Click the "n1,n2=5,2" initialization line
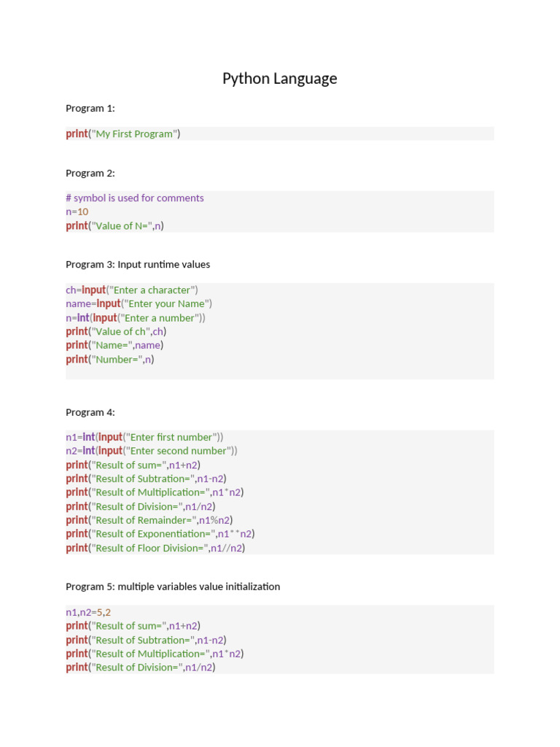 88,613
